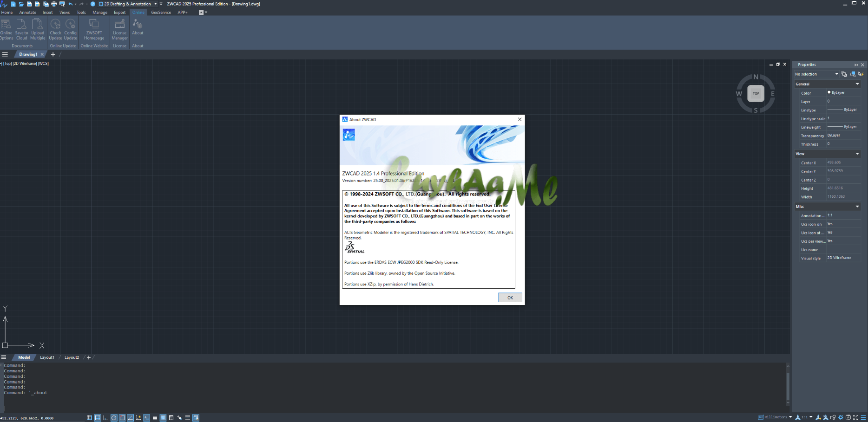Toggle polar tracking in status bar
The width and height of the screenshot is (868, 422).
click(114, 418)
